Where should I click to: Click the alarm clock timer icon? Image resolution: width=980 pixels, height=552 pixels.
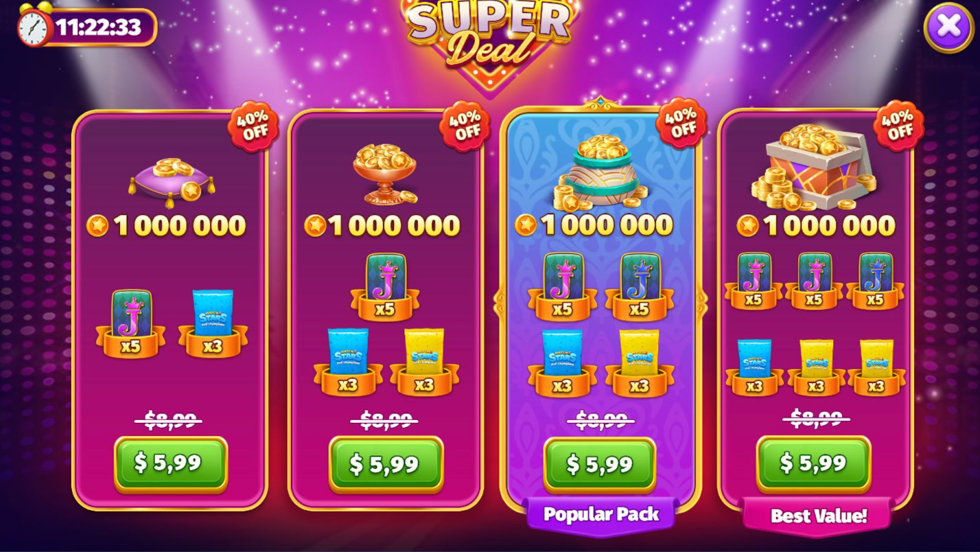pos(33,26)
